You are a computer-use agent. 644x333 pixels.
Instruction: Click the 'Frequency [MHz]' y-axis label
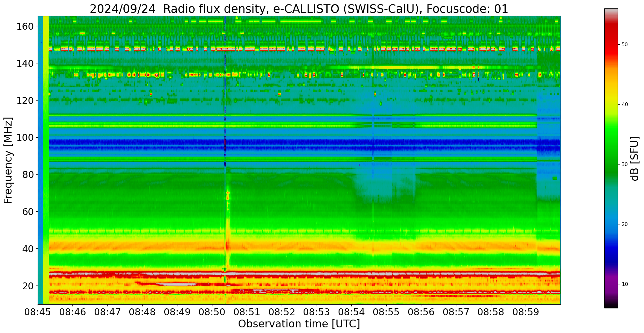tap(8, 160)
